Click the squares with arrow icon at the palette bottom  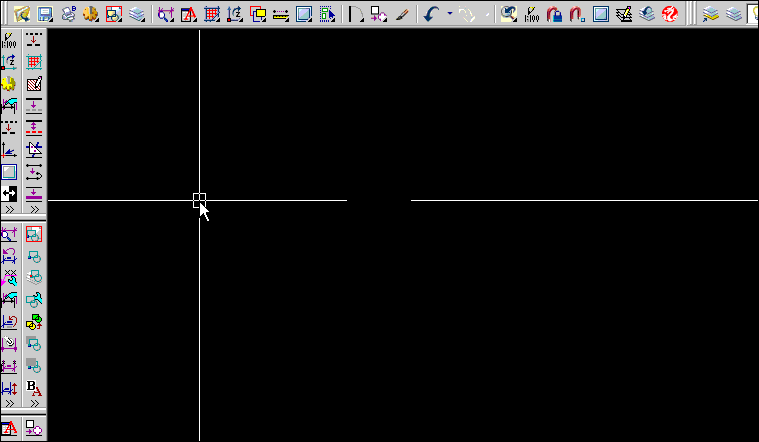pos(34,428)
